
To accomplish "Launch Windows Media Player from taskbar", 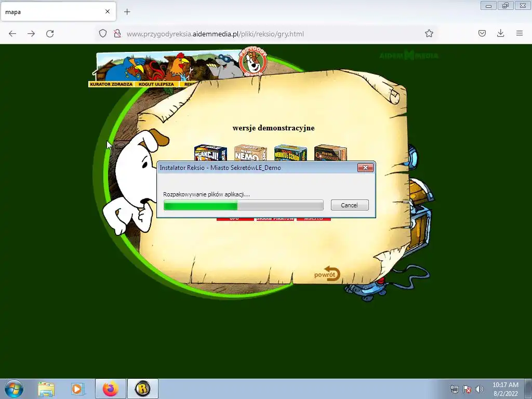I will point(77,389).
